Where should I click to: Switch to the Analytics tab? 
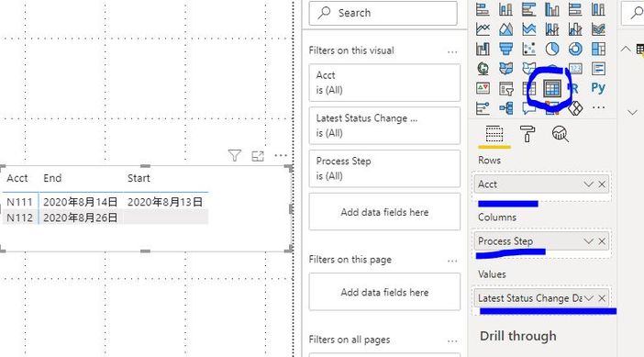tap(561, 134)
